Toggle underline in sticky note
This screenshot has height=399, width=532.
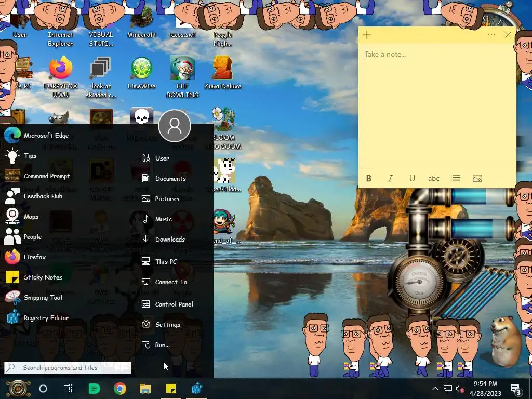click(x=412, y=179)
